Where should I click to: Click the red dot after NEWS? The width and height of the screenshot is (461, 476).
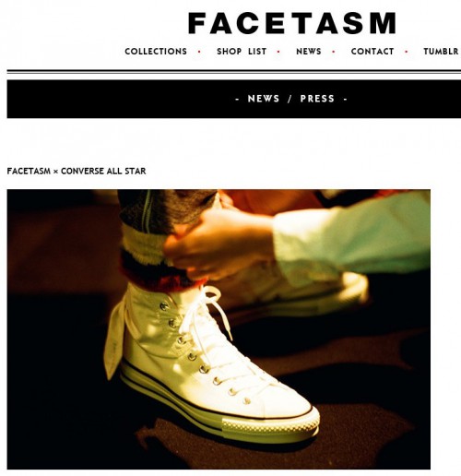[334, 52]
